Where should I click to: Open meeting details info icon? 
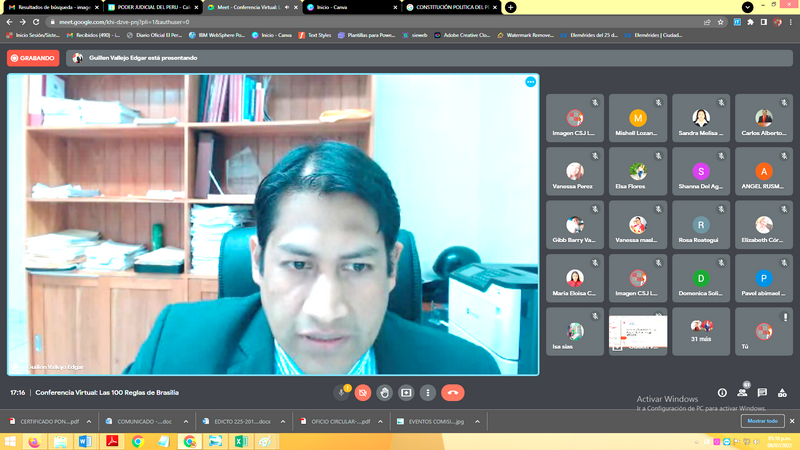722,393
